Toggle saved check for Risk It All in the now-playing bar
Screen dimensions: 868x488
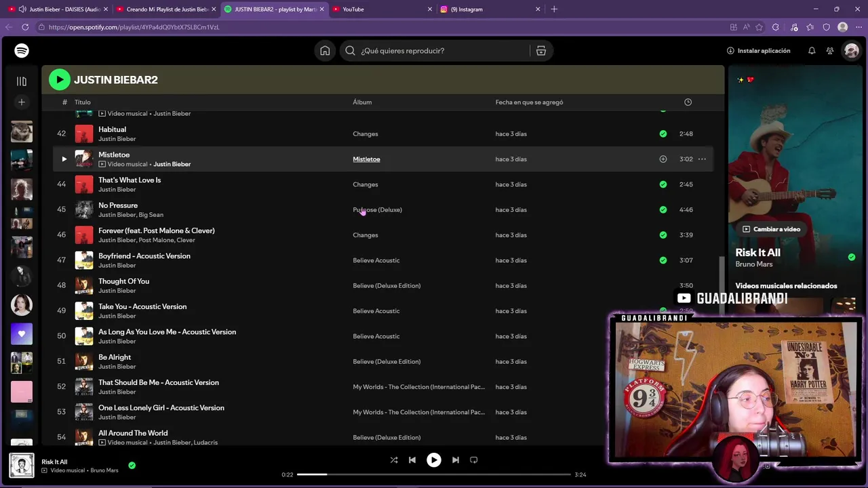pyautogui.click(x=132, y=466)
